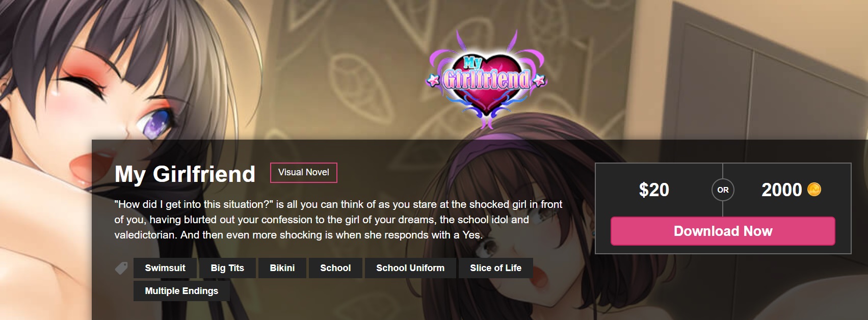Select the School tag

[x=335, y=268]
